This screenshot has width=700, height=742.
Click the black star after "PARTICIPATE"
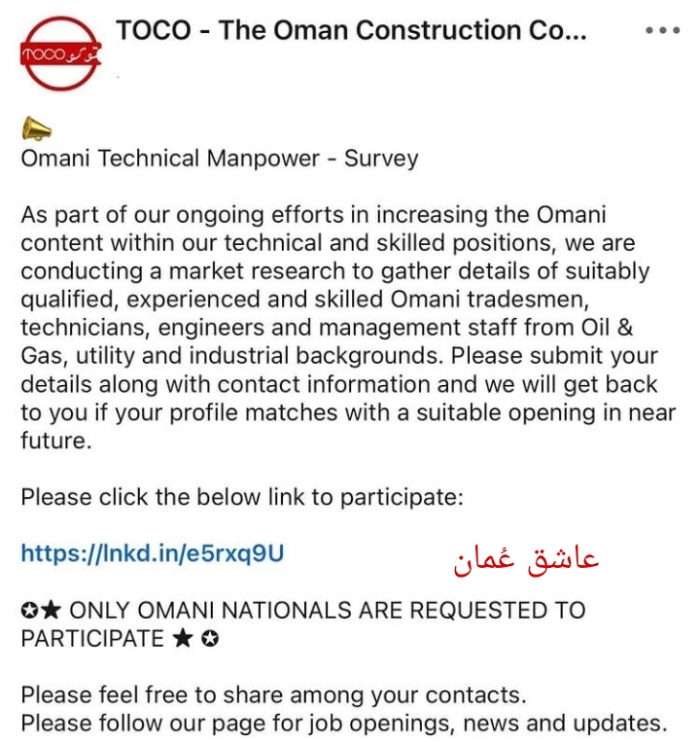184,639
